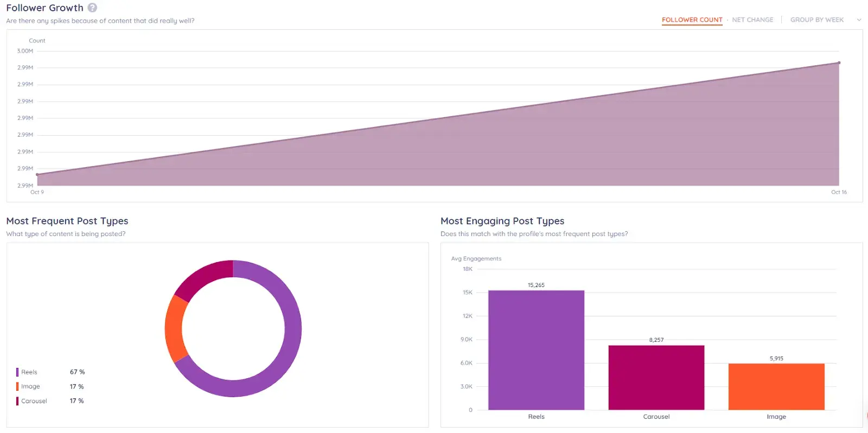Image resolution: width=868 pixels, height=433 pixels.
Task: Click the 17 % value next to Carousel
Action: click(76, 401)
